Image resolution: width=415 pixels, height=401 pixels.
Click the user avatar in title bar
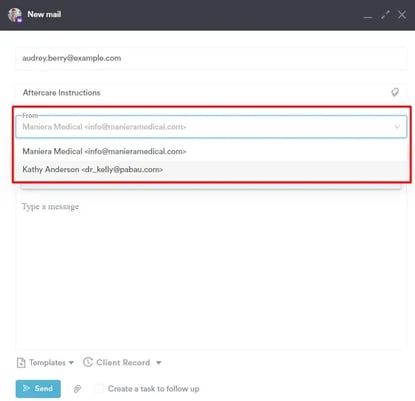point(15,15)
